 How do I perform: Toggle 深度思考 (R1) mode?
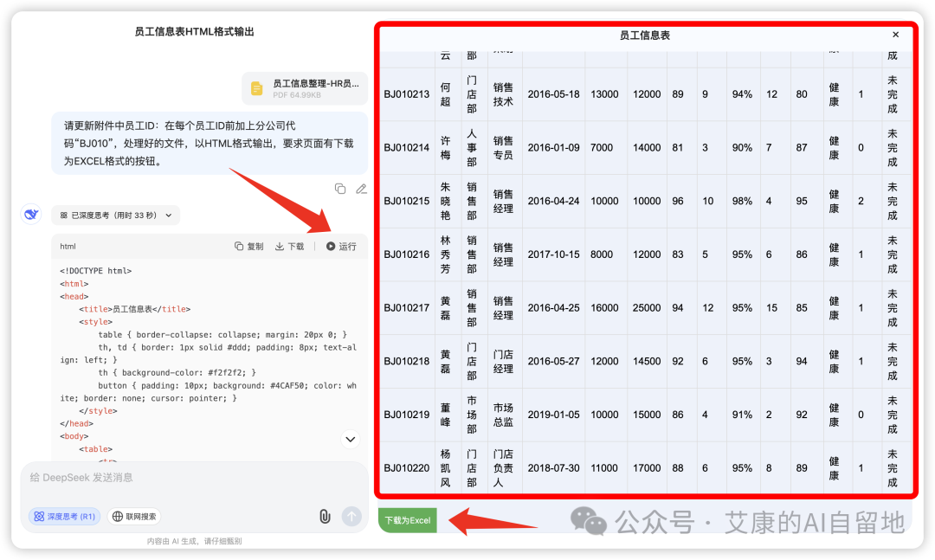(x=65, y=517)
